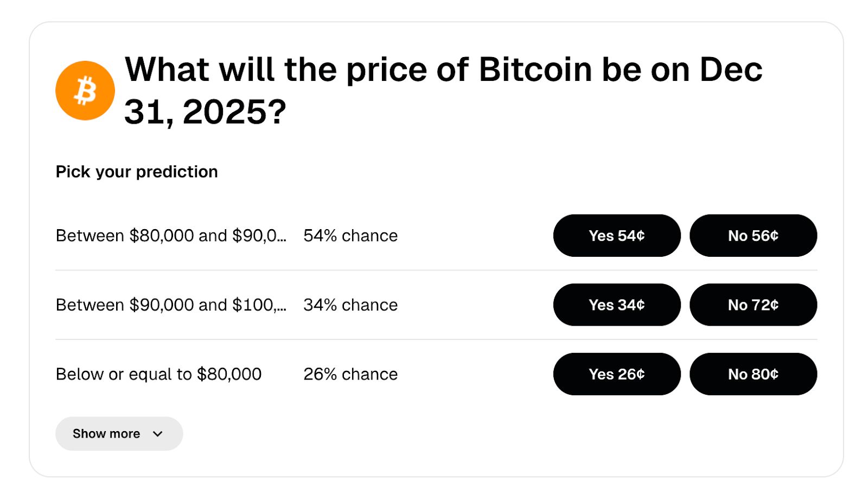
Task: Click the '34% chance' label
Action: [x=350, y=305]
